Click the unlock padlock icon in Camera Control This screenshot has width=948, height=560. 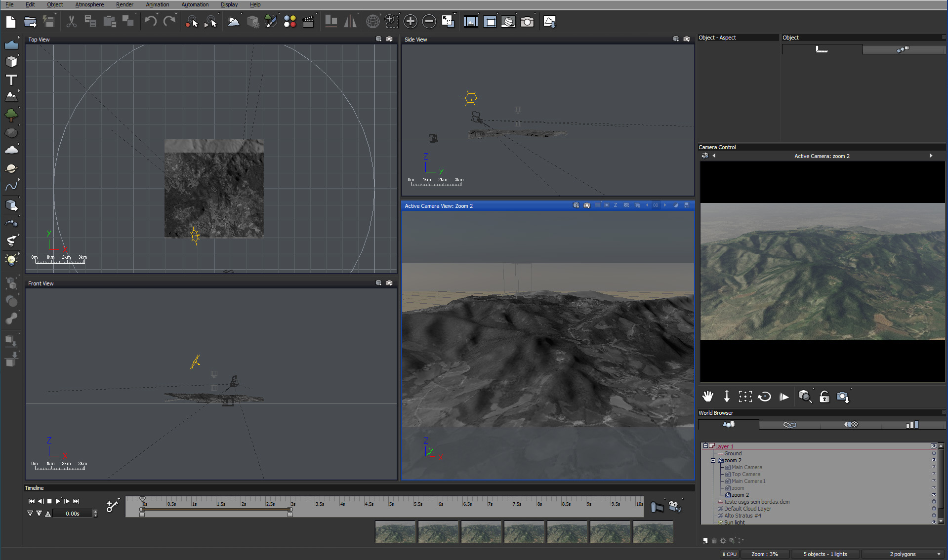[x=824, y=397]
